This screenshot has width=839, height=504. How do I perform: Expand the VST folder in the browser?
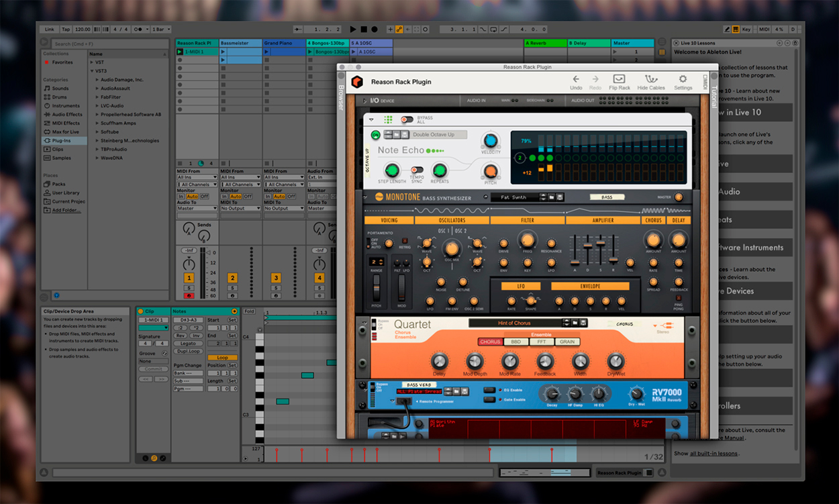click(93, 62)
